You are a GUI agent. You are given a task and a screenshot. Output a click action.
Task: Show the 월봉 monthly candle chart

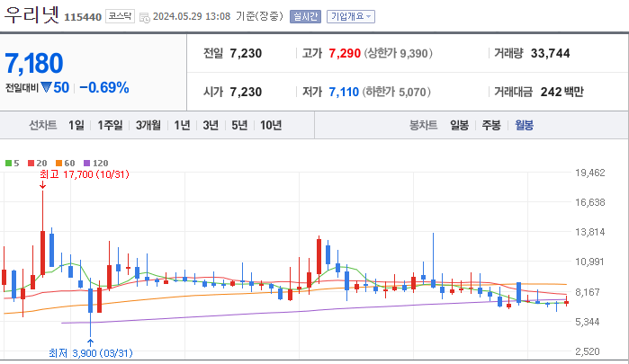(x=524, y=125)
